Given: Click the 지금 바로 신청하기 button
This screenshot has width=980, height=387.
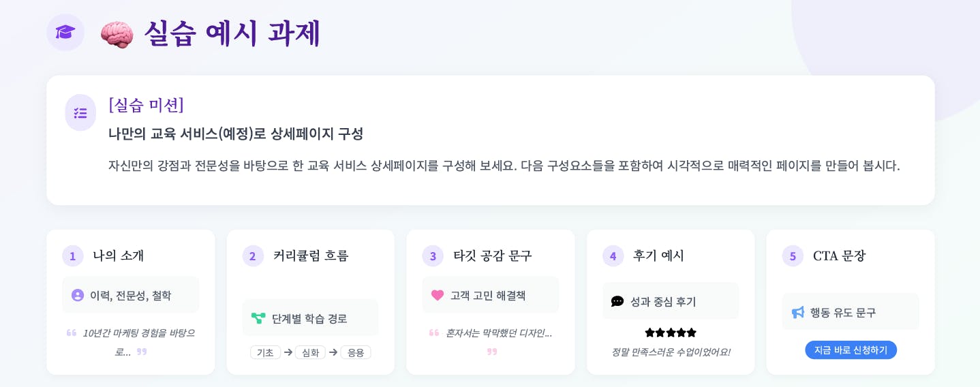Looking at the screenshot, I should [851, 350].
